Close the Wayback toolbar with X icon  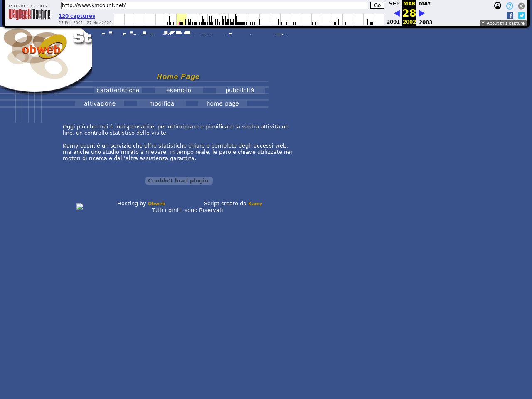point(521,6)
